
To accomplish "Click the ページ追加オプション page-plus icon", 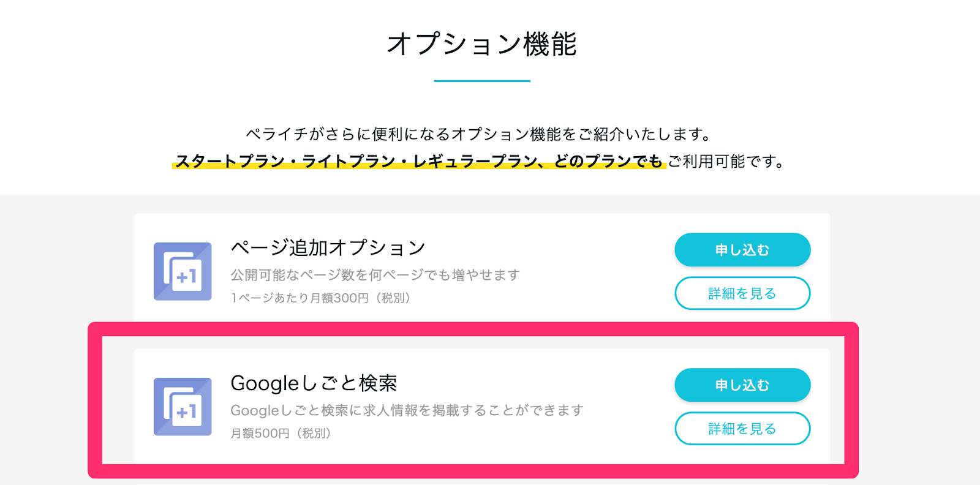I will tap(183, 271).
